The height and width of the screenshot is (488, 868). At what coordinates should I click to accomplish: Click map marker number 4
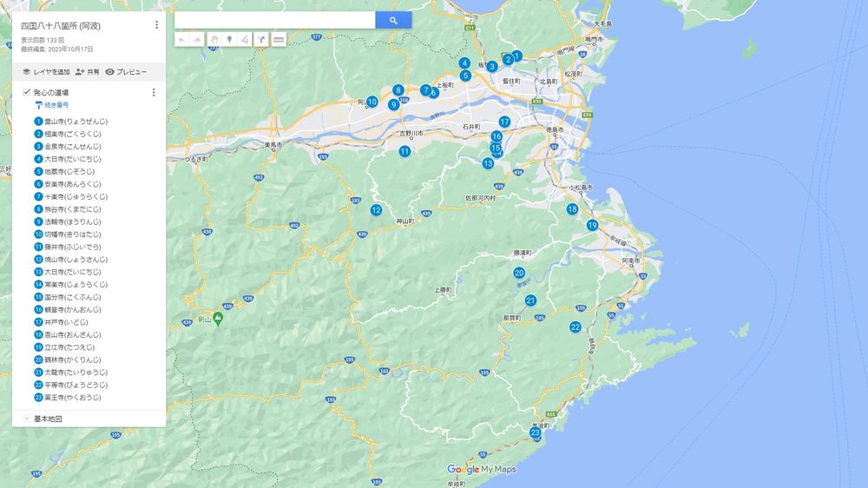click(x=464, y=63)
